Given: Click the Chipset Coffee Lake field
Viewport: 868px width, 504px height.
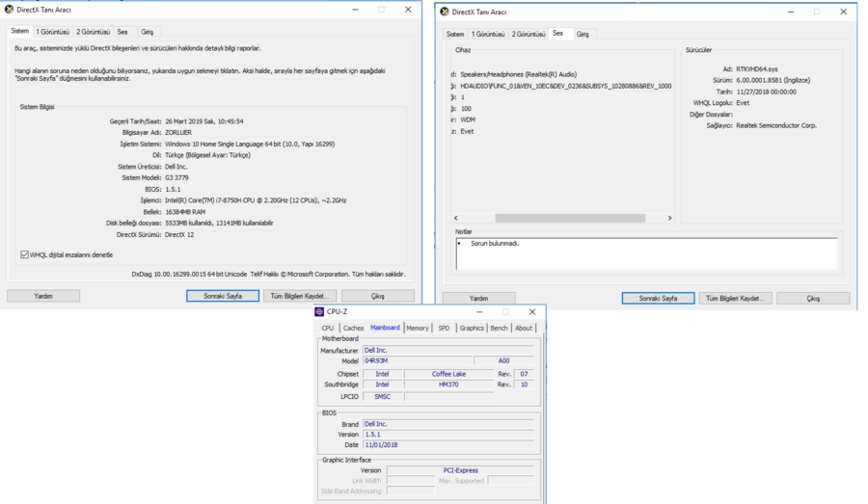Looking at the screenshot, I should [x=448, y=374].
